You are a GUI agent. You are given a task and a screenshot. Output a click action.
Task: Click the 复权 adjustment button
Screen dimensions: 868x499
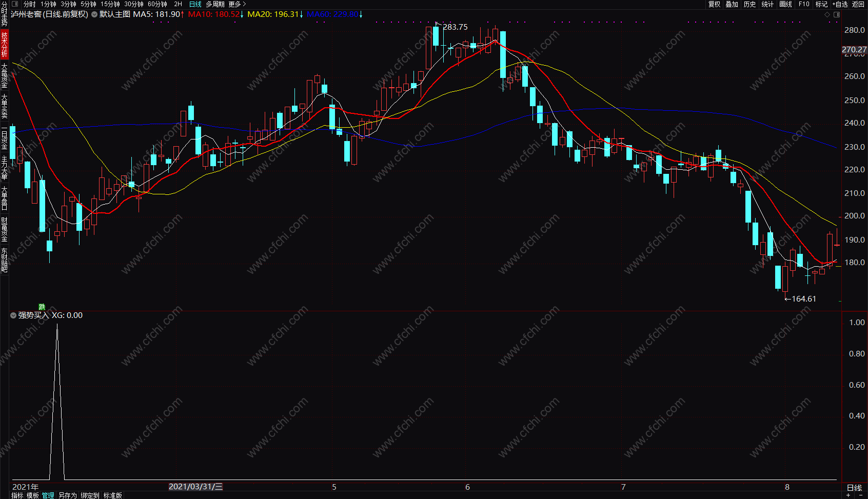[715, 4]
